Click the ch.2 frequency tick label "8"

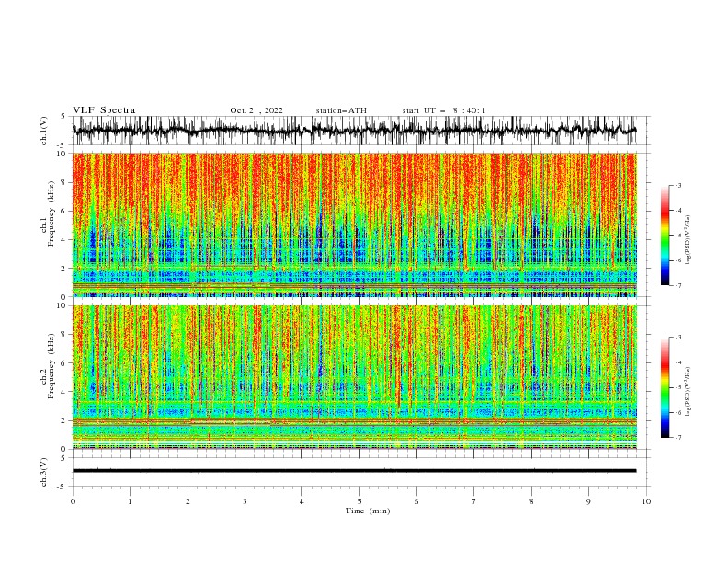point(64,335)
